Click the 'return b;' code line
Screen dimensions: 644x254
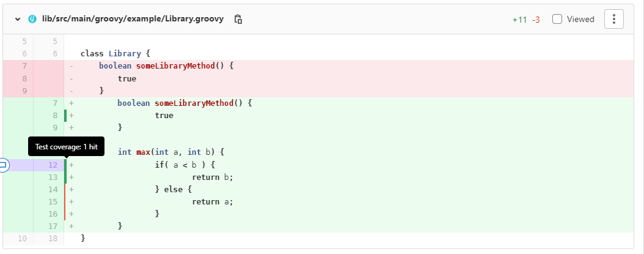click(213, 177)
